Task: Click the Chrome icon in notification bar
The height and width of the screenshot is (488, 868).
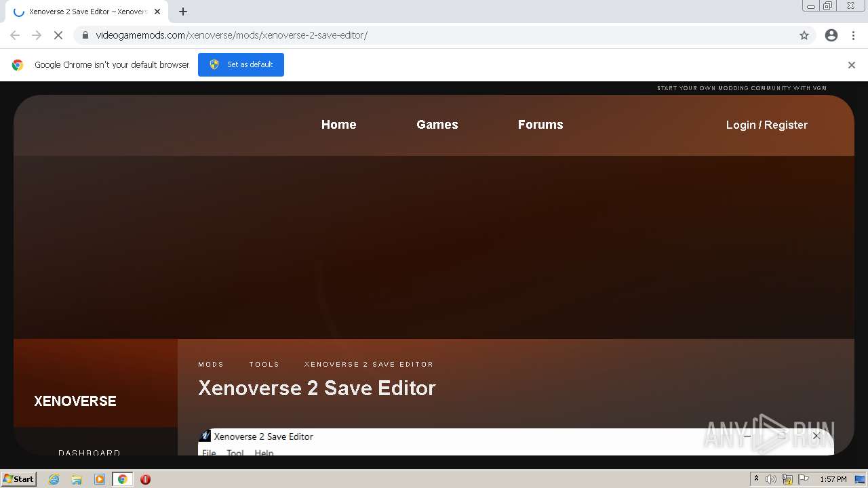Action: 18,65
